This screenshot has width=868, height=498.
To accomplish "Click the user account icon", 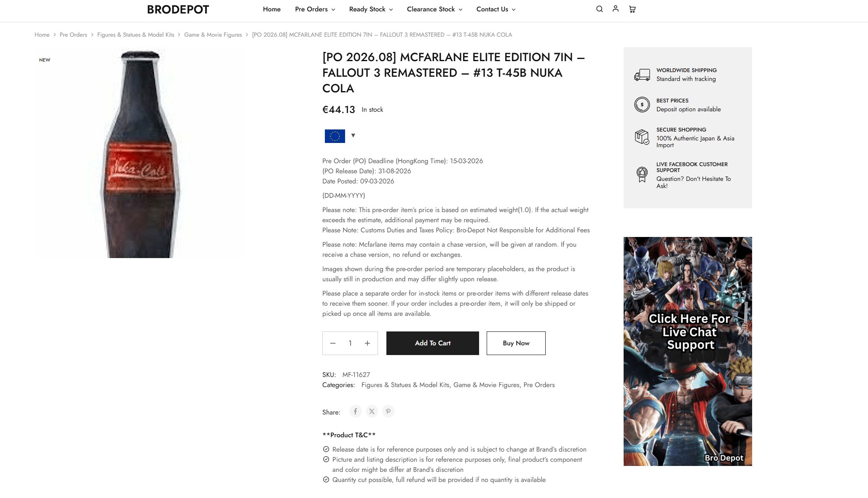I will [616, 8].
